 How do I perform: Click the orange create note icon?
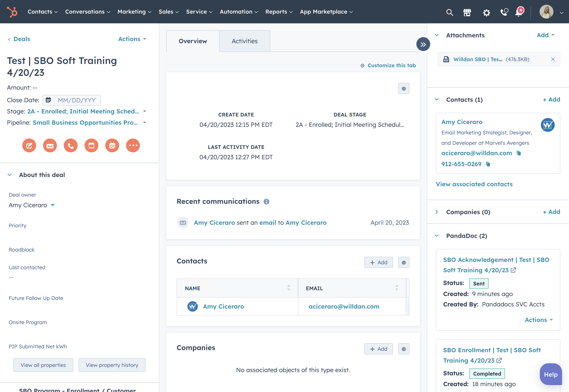tap(29, 145)
